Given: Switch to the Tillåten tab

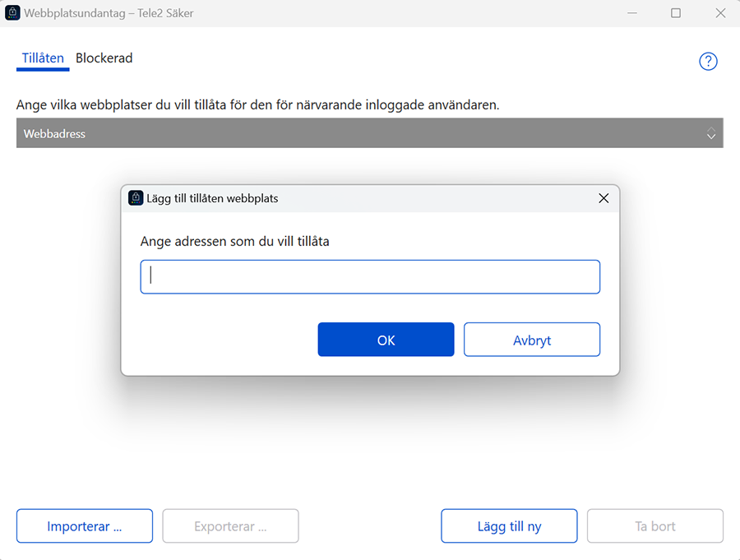Looking at the screenshot, I should [x=43, y=58].
